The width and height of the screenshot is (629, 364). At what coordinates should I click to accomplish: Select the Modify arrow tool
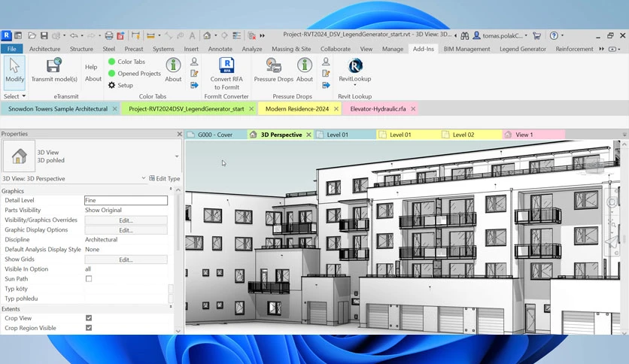click(x=14, y=72)
